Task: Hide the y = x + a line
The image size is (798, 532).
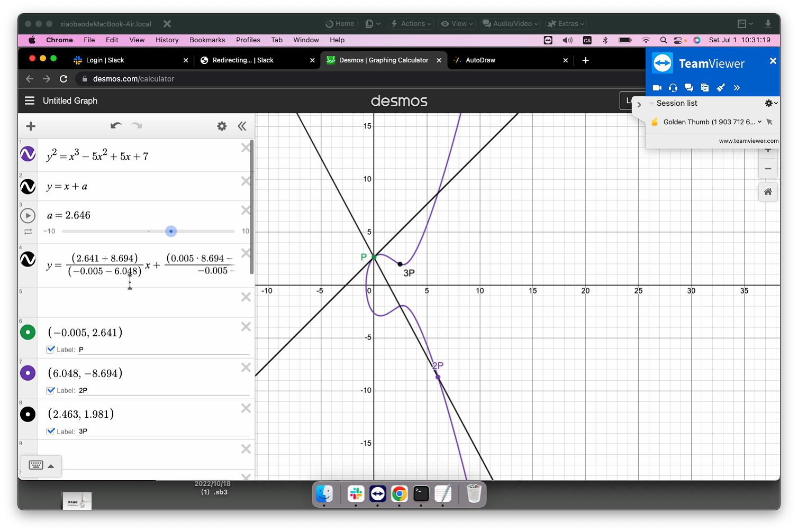Action: coord(28,186)
